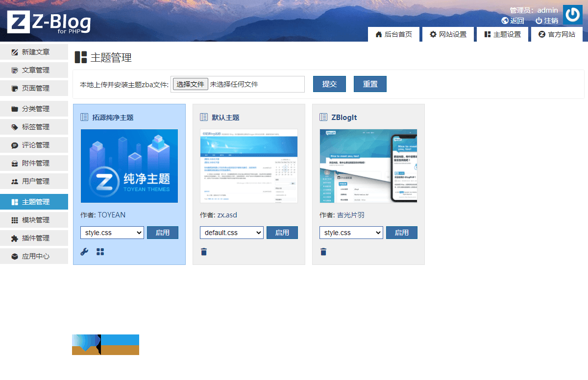Click the 附件管理 inbox icon
The image size is (588, 380).
point(15,163)
